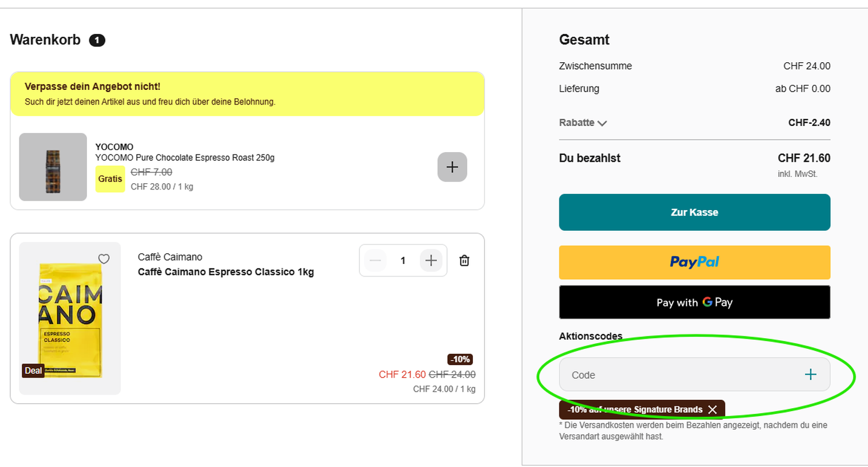The width and height of the screenshot is (868, 467).
Task: Proceed with Zur Kasse button
Action: pos(695,212)
